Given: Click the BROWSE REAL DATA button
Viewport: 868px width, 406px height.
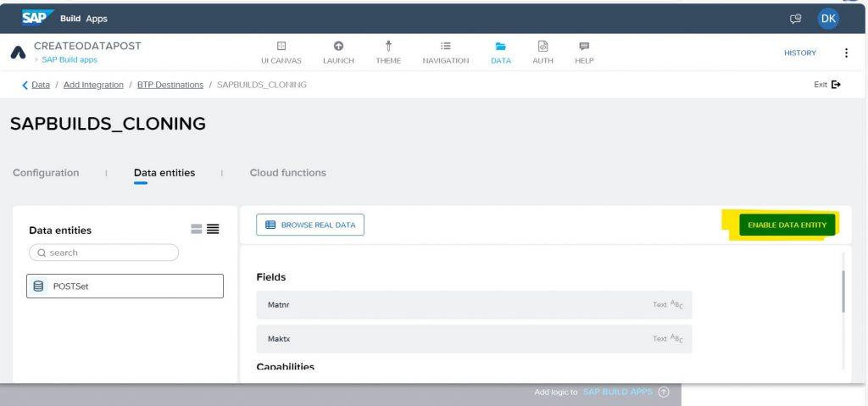Looking at the screenshot, I should tap(310, 225).
